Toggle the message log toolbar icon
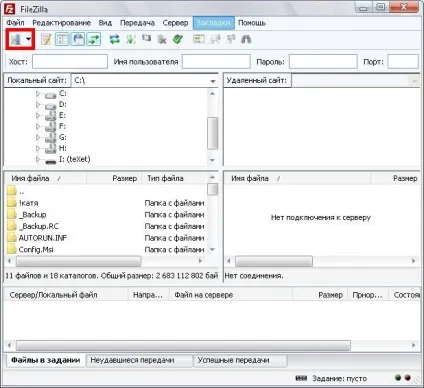 pos(46,39)
